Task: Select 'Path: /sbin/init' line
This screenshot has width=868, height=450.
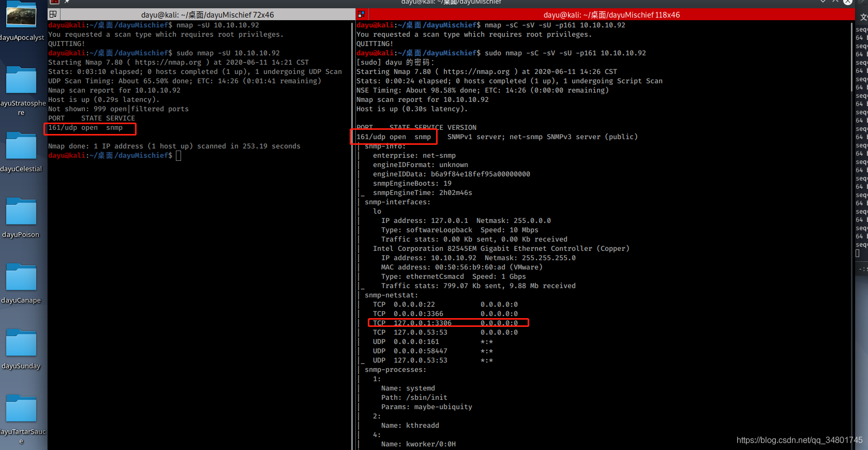Action: click(x=414, y=397)
